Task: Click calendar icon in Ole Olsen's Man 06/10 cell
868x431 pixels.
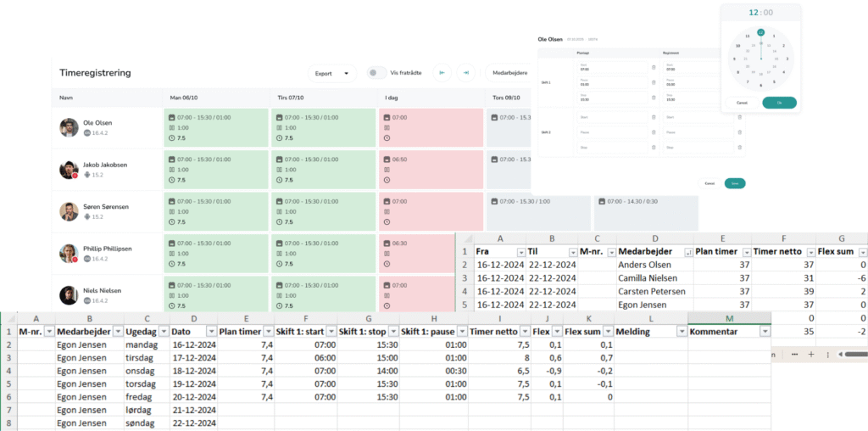Action: [171, 117]
